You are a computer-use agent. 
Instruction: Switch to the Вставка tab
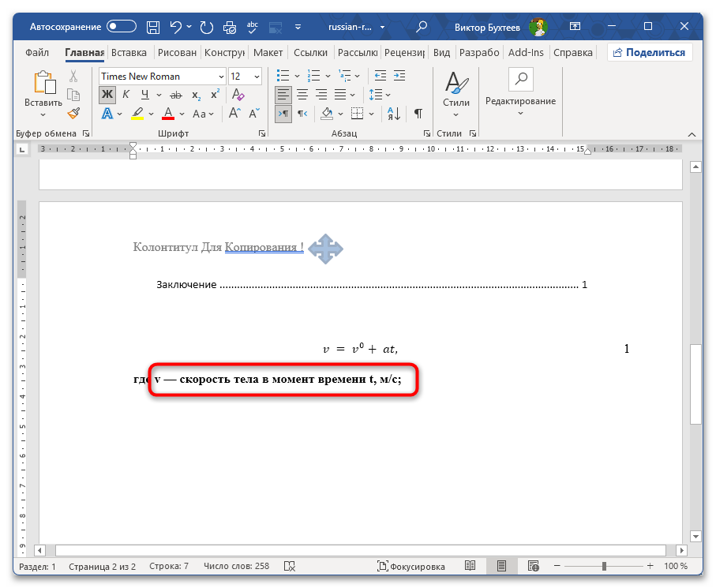click(129, 53)
